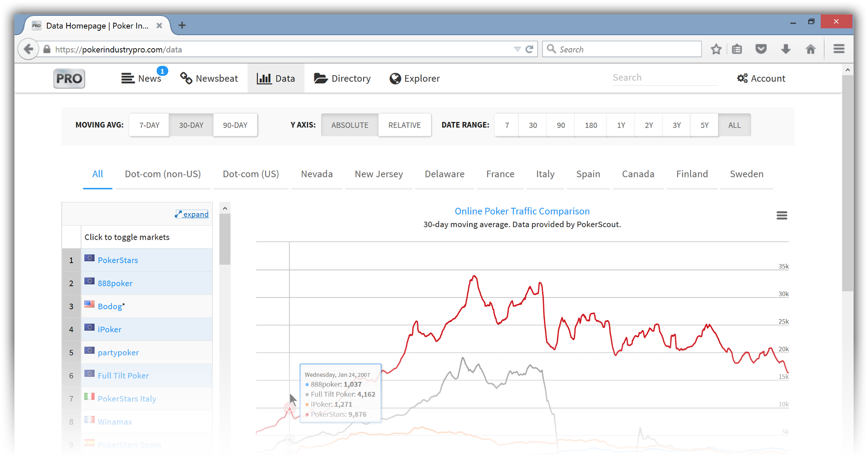Open the Downloads arrow icon
The width and height of the screenshot is (868, 455).
pos(786,49)
